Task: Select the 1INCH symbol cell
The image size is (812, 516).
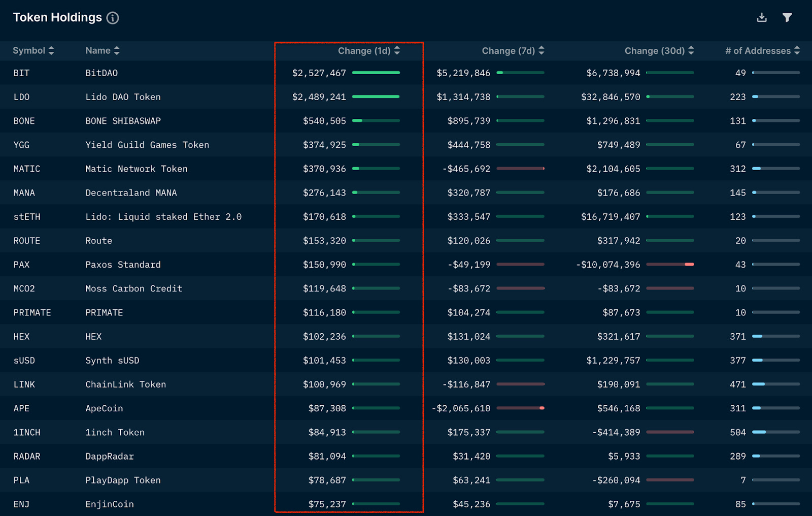Action: tap(27, 432)
